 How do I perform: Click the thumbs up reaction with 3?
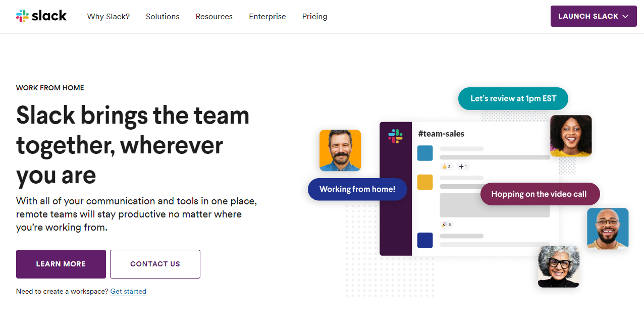point(446,167)
